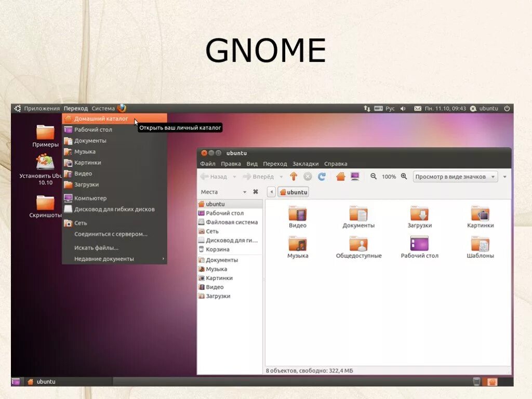
Task: Select the Скриншоты desktop folder
Action: (x=46, y=206)
